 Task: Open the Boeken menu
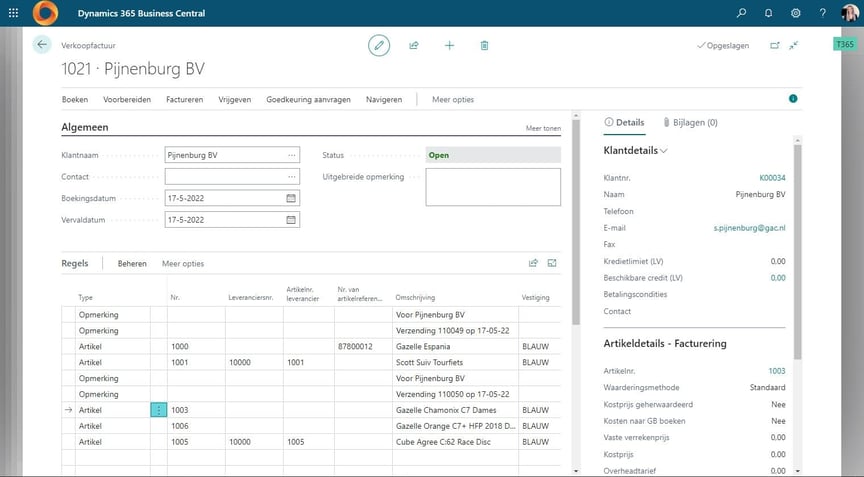75,100
